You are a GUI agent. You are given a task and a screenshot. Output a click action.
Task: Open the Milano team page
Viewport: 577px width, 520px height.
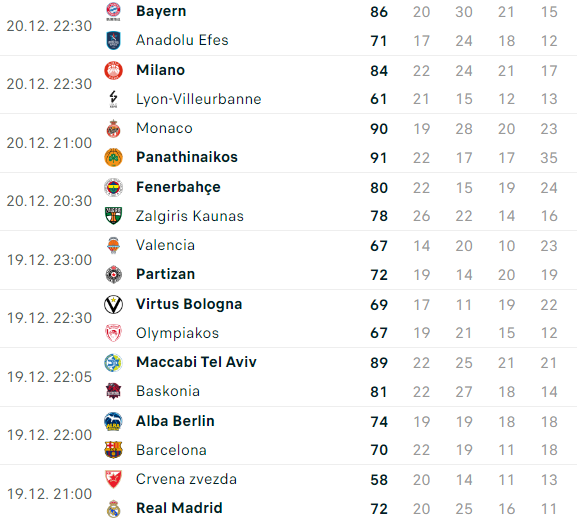pos(160,70)
